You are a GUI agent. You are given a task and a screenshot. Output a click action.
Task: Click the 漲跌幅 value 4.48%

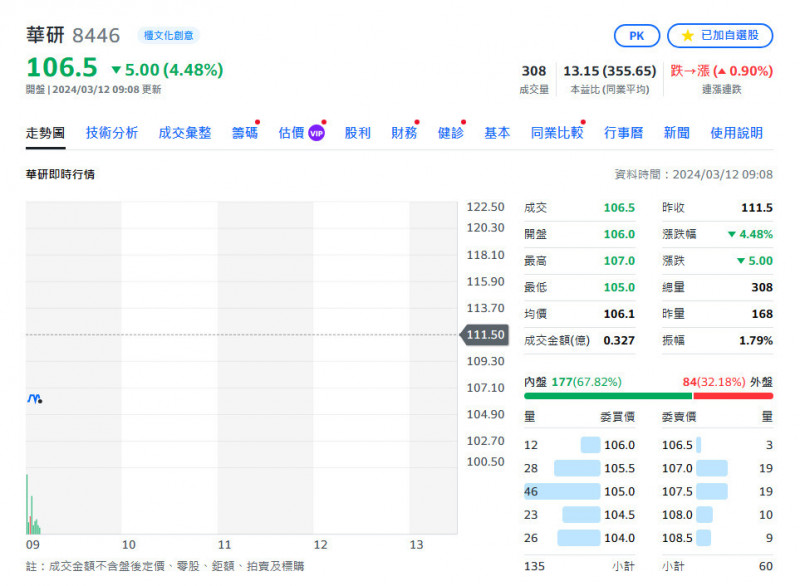[750, 234]
